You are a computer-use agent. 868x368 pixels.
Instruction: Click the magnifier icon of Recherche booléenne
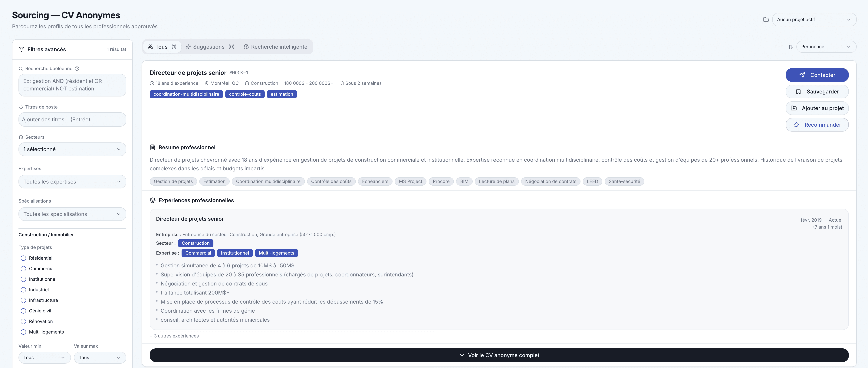point(21,69)
